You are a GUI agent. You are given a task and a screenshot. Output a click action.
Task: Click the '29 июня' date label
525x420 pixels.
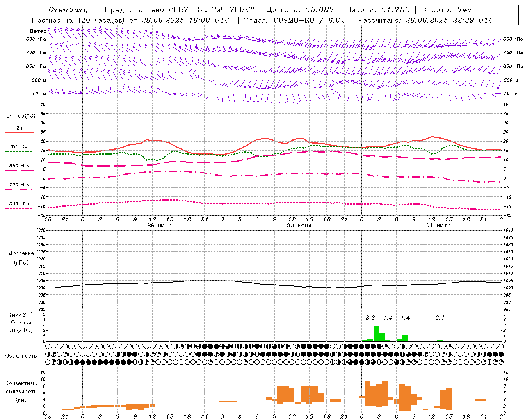(159, 226)
